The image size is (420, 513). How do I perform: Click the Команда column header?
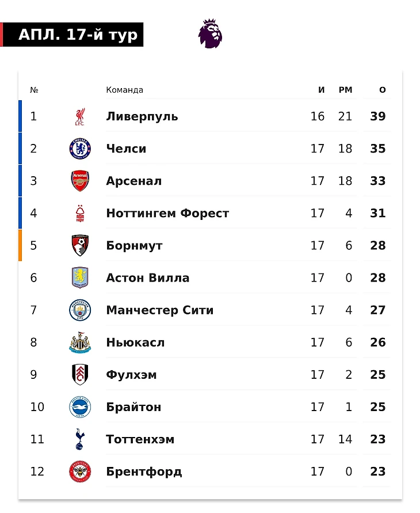[x=124, y=90]
